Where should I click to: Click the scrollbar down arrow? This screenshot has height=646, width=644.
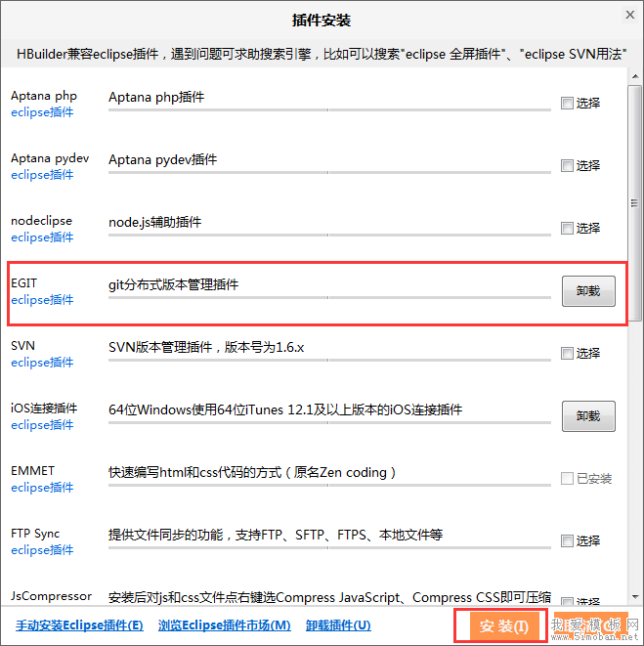coord(635,597)
